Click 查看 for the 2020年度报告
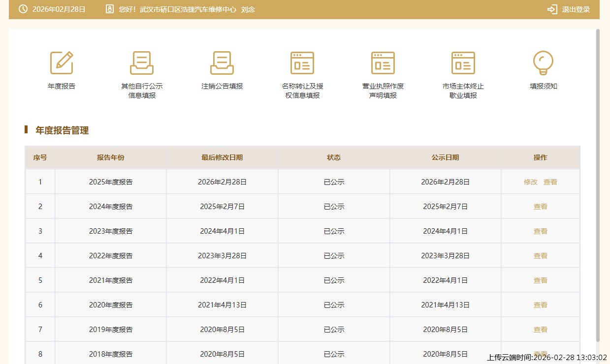Image resolution: width=610 pixels, height=364 pixels. tap(540, 305)
